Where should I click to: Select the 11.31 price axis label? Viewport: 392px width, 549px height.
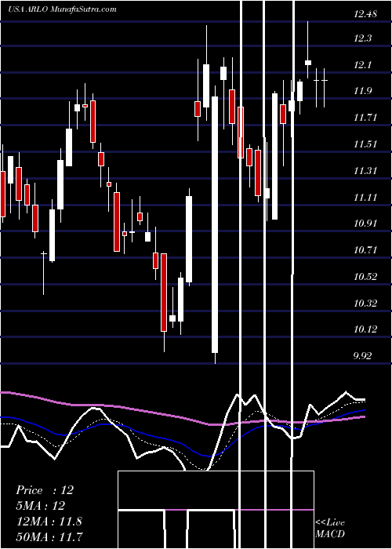(365, 171)
